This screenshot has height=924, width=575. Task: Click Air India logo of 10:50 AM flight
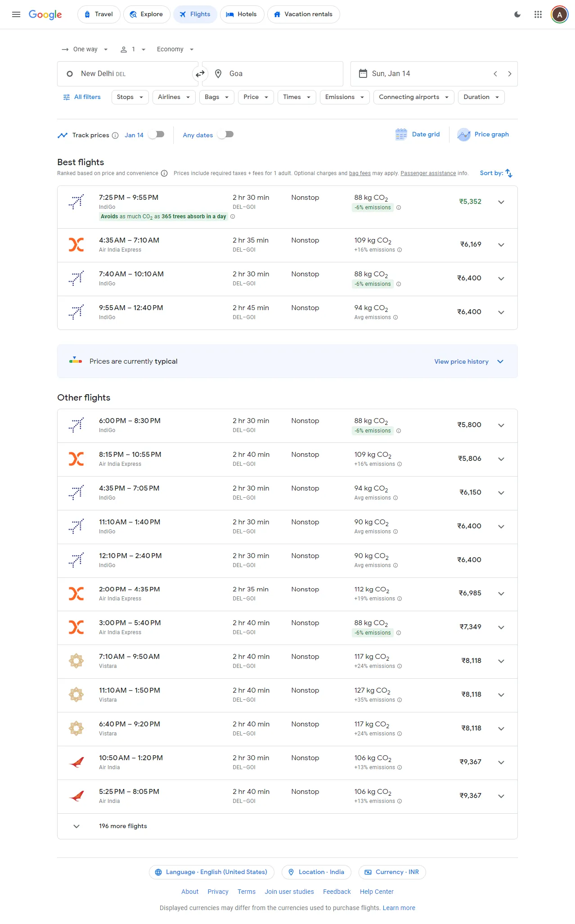76,762
